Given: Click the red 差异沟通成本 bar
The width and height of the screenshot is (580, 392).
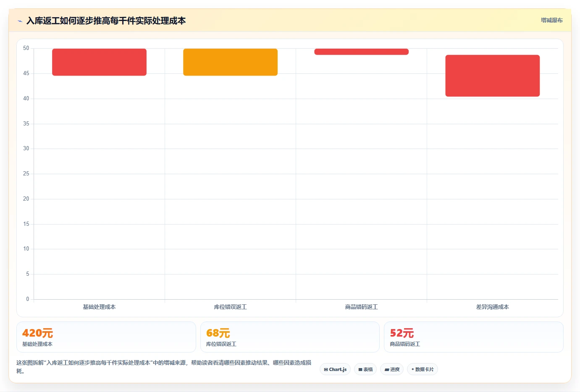Looking at the screenshot, I should pos(492,76).
